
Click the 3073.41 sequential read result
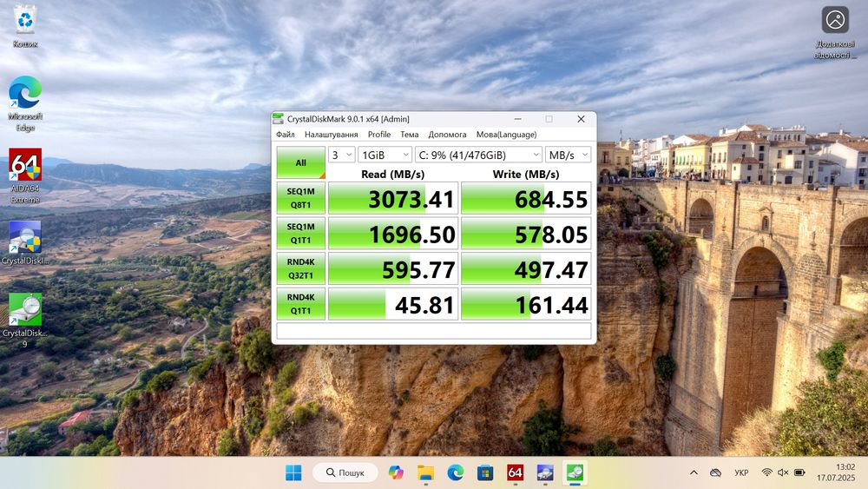393,198
